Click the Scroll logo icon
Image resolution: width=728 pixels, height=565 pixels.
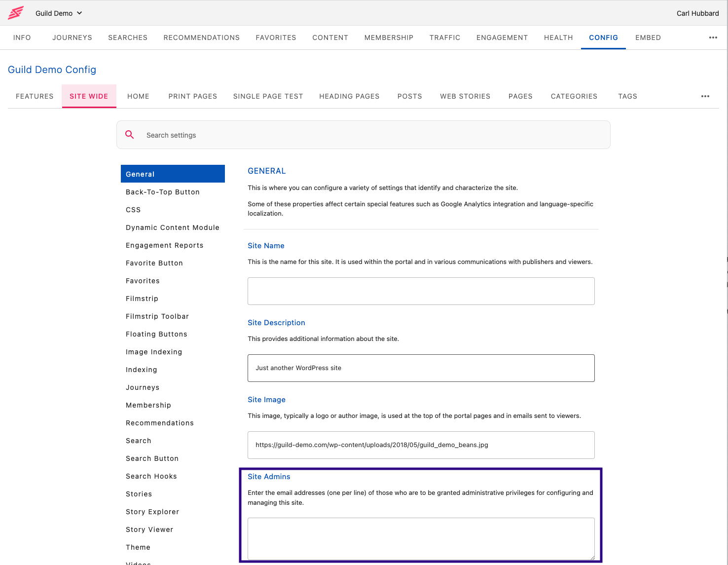[15, 13]
